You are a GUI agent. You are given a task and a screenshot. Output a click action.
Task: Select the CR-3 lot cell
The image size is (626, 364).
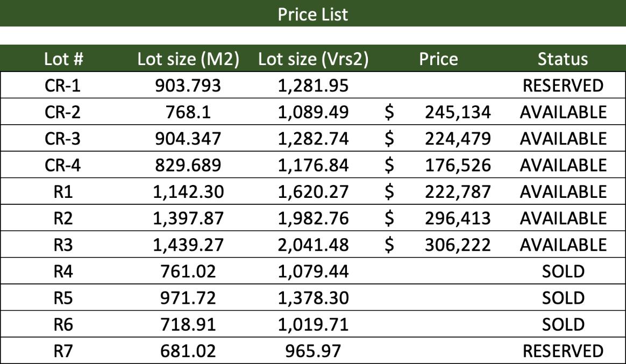tap(63, 139)
